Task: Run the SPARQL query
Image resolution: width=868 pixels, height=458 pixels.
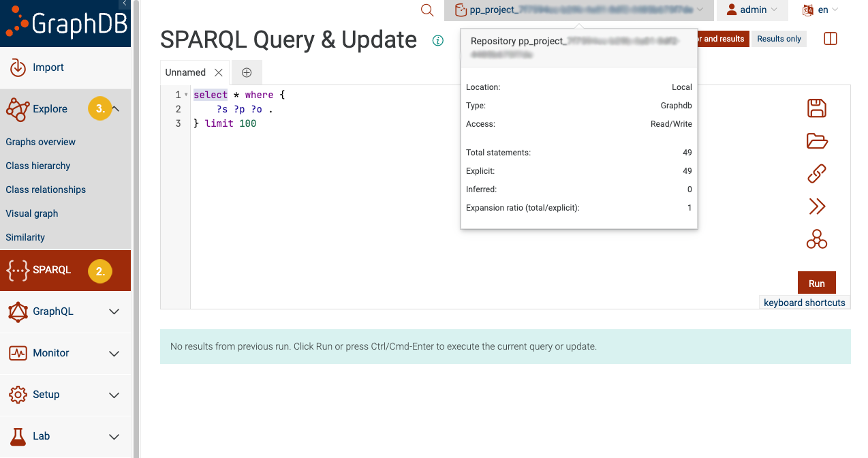Action: [x=816, y=282]
